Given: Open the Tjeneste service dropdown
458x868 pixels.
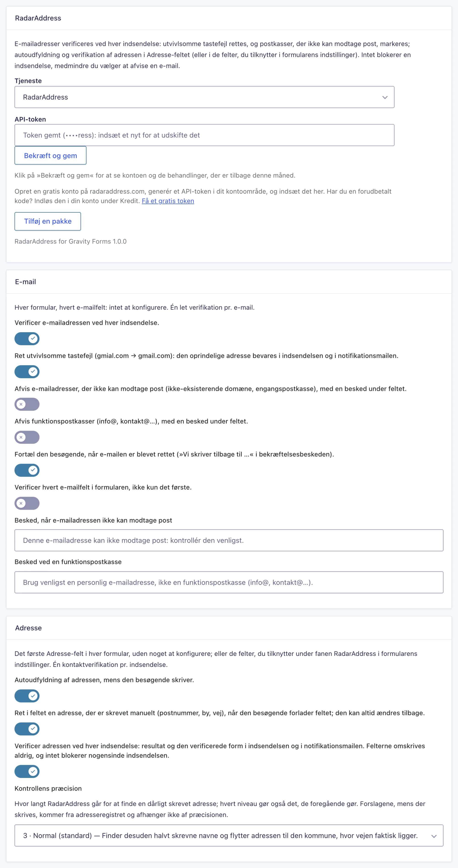Looking at the screenshot, I should coord(204,97).
